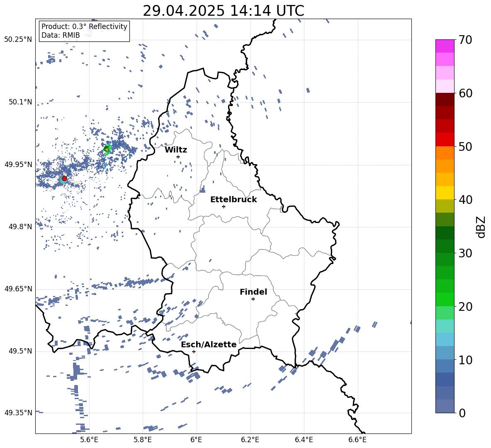Click the colorbar tick label 40
Screen dimensions: 491x448
[465, 200]
